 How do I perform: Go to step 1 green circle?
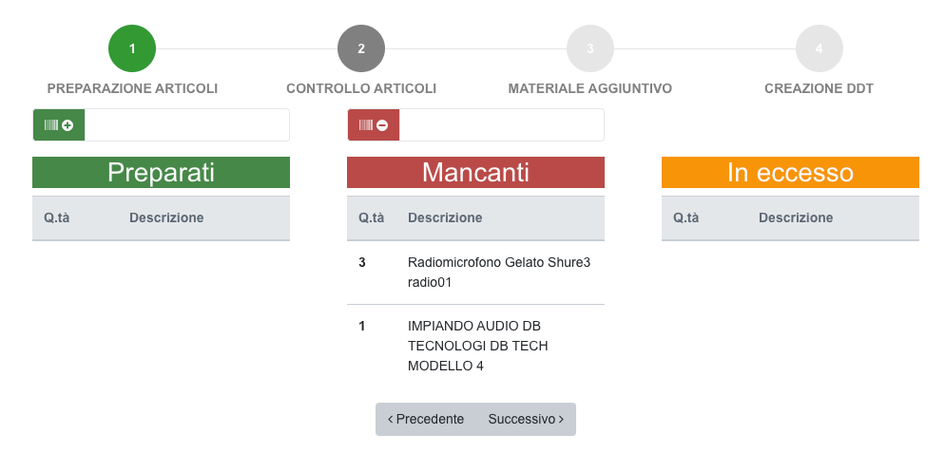click(132, 48)
